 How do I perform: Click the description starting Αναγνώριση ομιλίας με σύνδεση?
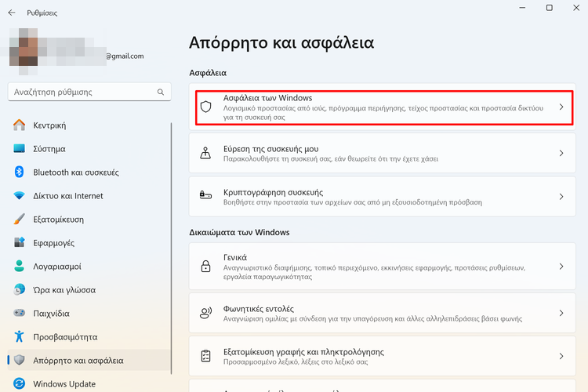372,318
